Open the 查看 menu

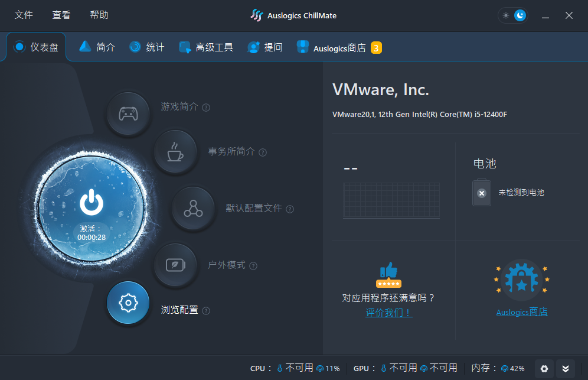point(61,15)
